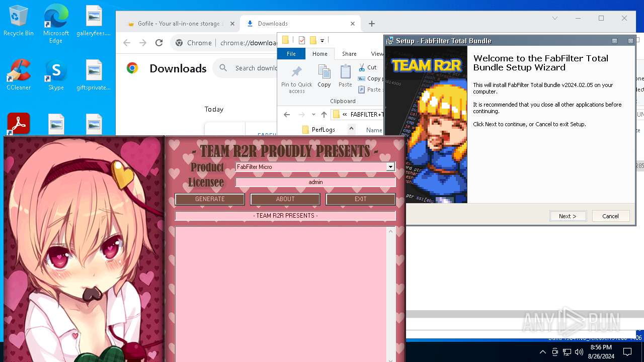Open Customize Quick Access Toolbar dropdown
The height and width of the screenshot is (362, 644).
322,40
